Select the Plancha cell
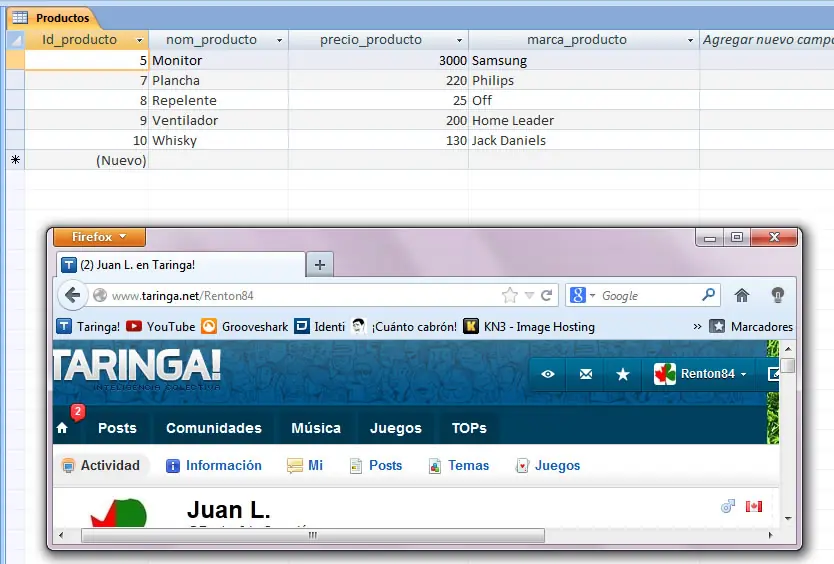The height and width of the screenshot is (564, 834). [x=219, y=80]
